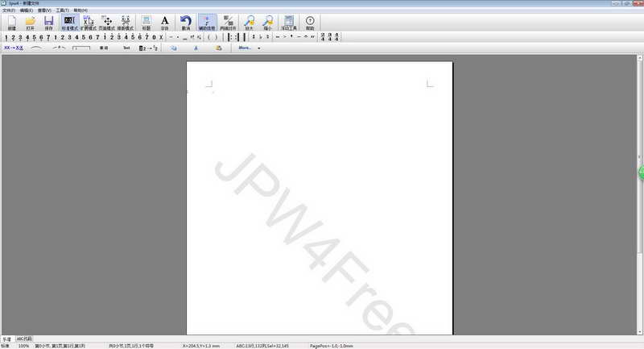Expand the More dropdown arrow
This screenshot has height=349, width=644.
click(259, 48)
